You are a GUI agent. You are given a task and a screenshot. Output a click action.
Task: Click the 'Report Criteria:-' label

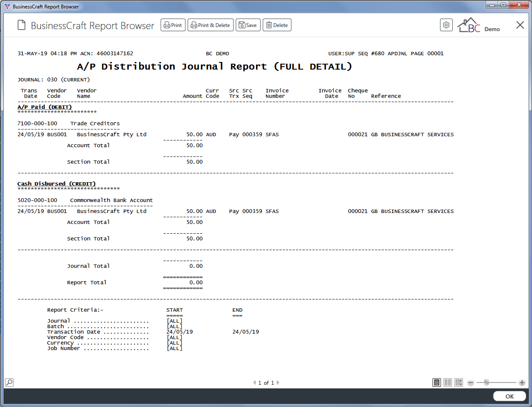tap(75, 310)
